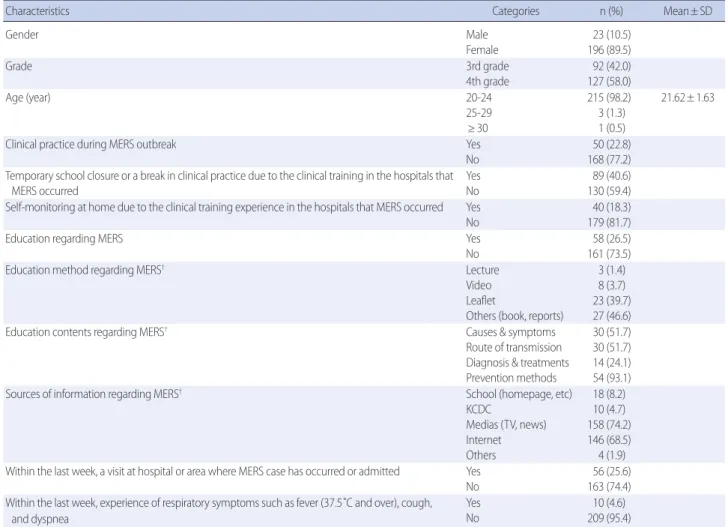
Task: Click the '20-24' age category
Action: (479, 98)
